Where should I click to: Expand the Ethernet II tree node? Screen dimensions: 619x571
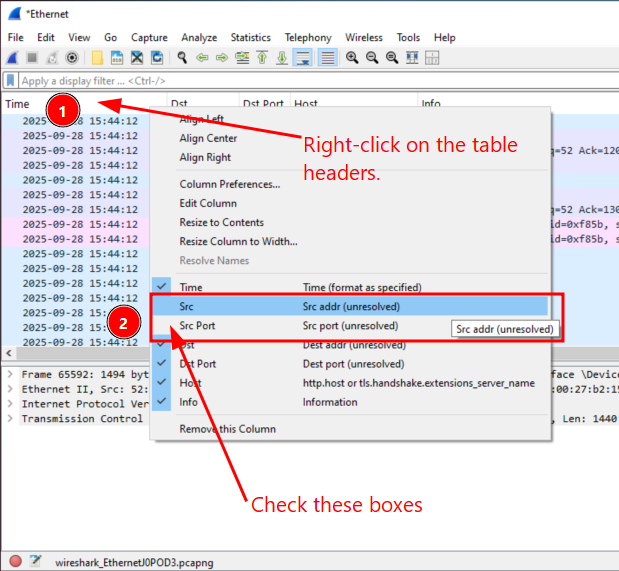tap(10, 389)
